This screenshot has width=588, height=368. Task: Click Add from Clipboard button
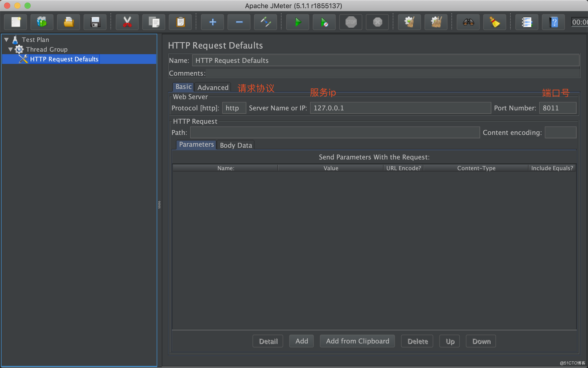(358, 341)
